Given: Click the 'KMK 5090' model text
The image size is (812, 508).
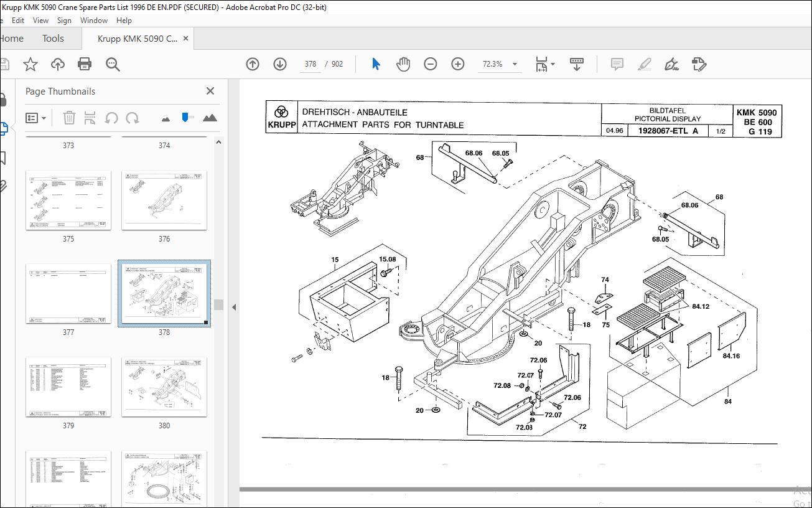Looking at the screenshot, I should (757, 113).
